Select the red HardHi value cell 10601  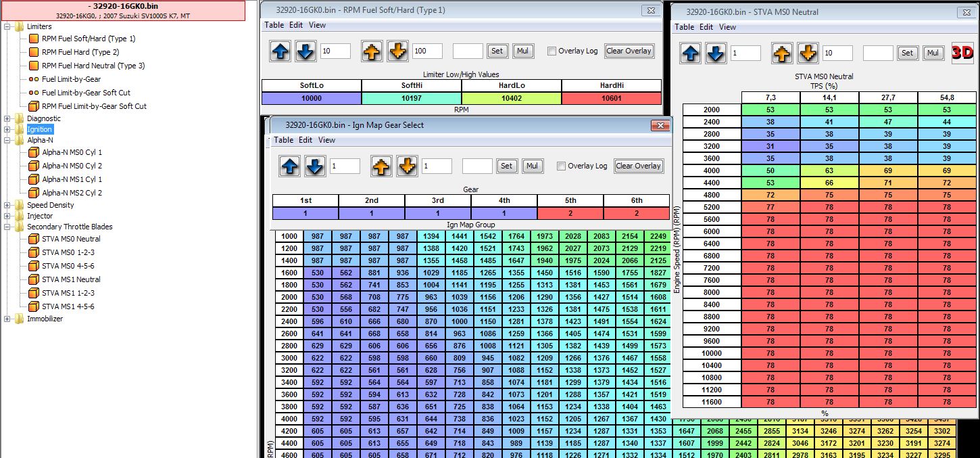pos(611,98)
